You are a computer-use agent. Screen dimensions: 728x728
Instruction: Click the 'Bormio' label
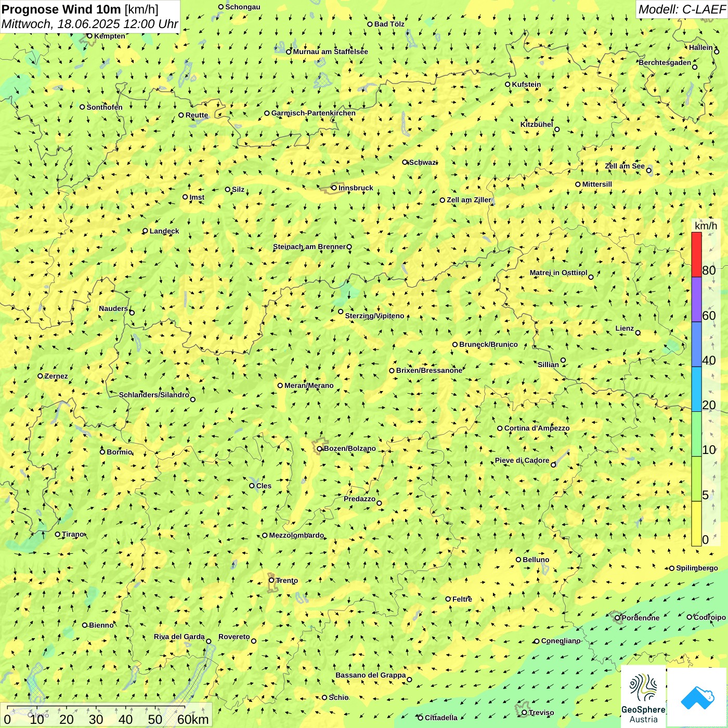120,452
